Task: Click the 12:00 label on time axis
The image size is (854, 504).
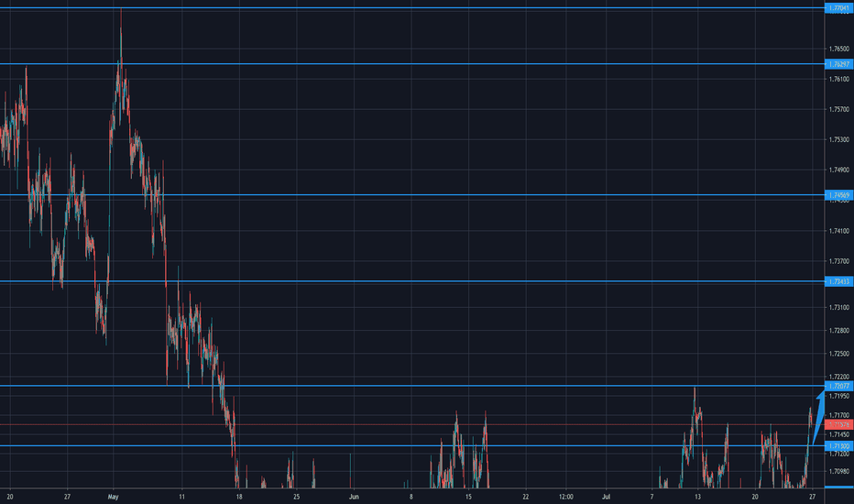Action: click(x=566, y=497)
